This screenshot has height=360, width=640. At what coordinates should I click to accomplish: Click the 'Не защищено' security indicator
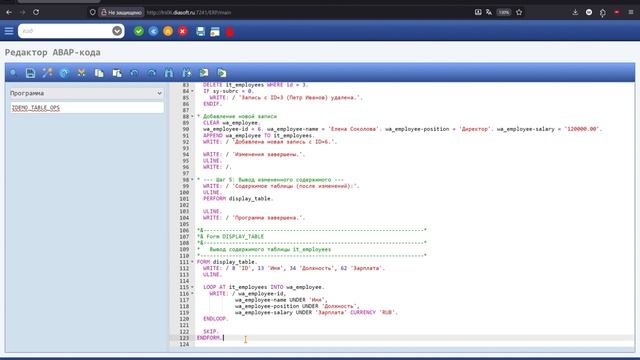click(x=122, y=13)
